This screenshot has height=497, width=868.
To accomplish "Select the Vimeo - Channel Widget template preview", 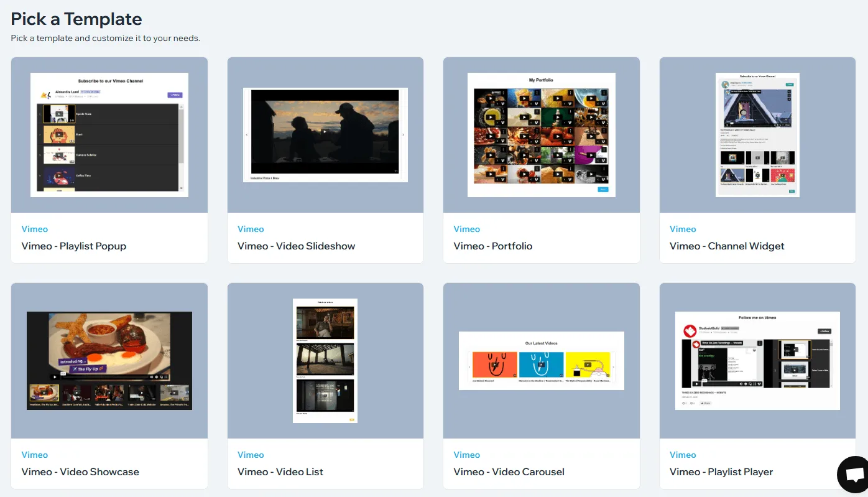I will pos(757,135).
